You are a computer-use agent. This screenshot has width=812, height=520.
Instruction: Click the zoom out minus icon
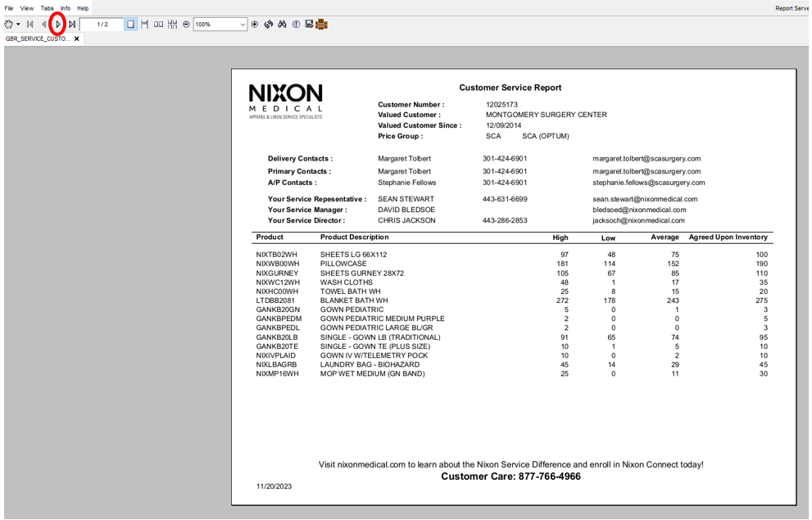[186, 25]
